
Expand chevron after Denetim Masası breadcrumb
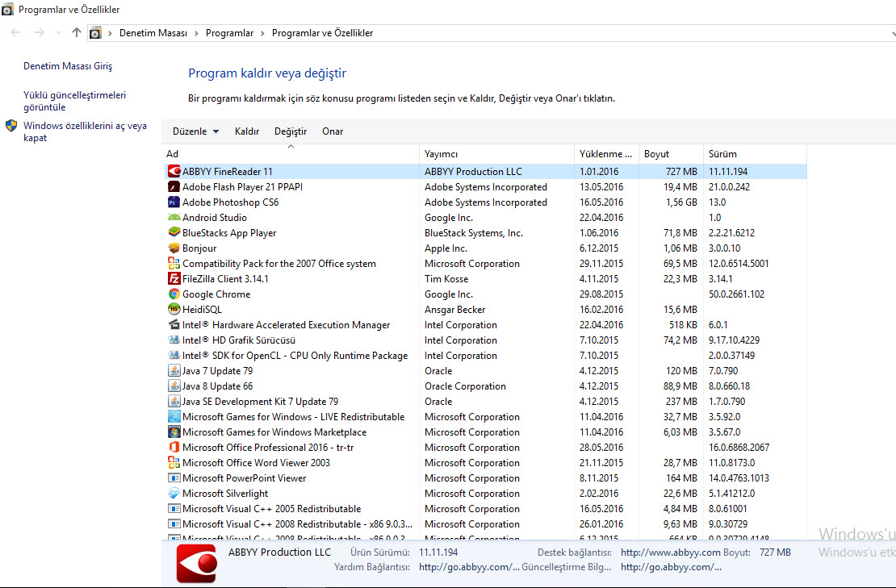(x=197, y=33)
